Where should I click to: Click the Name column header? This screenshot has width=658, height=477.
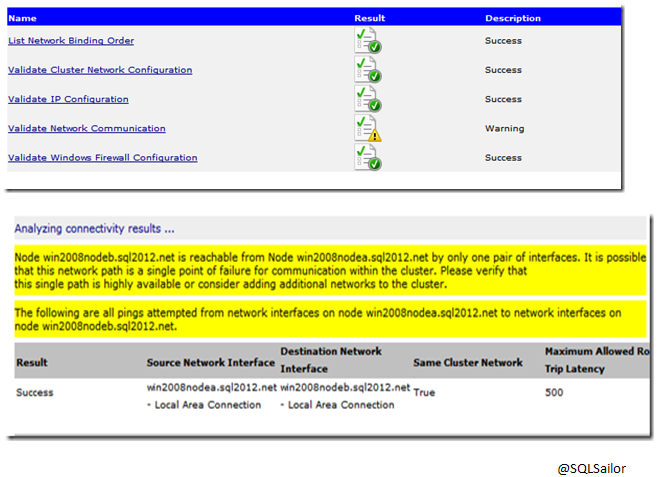click(x=22, y=18)
